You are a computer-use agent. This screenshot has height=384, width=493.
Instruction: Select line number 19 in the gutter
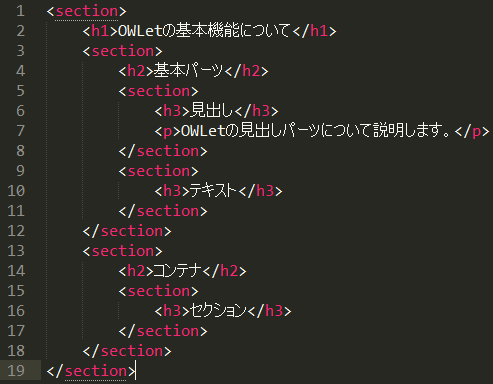16,371
